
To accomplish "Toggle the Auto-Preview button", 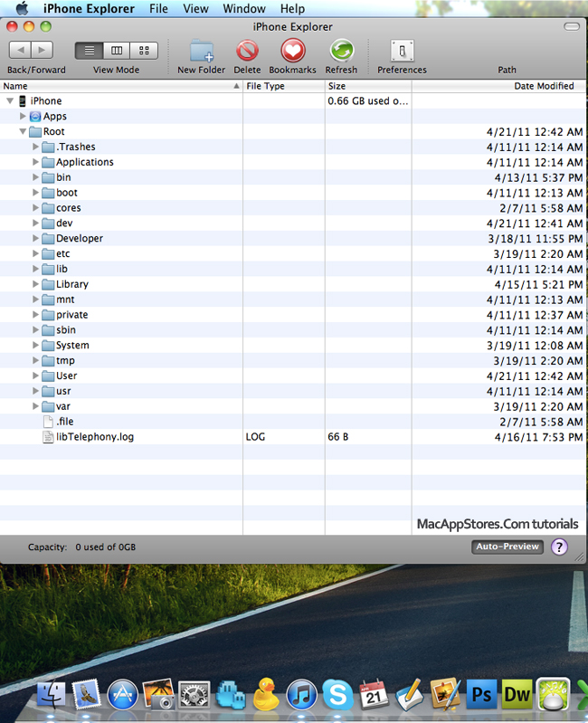I will tap(507, 547).
